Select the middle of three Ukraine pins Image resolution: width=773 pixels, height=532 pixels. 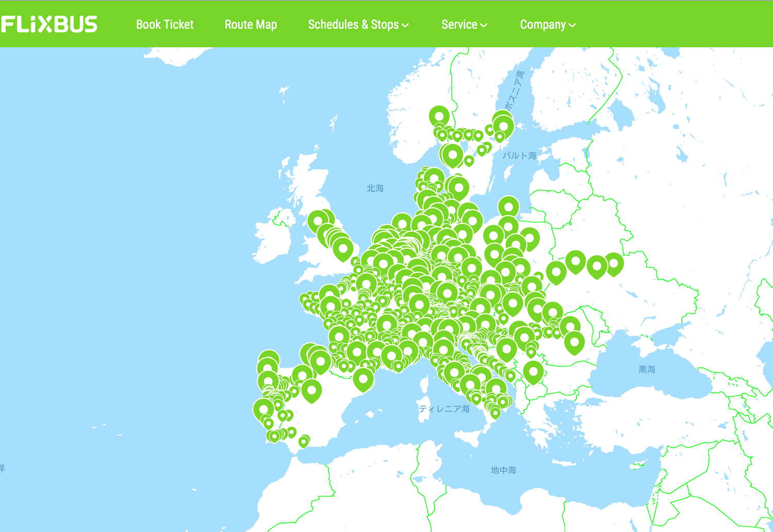click(597, 267)
